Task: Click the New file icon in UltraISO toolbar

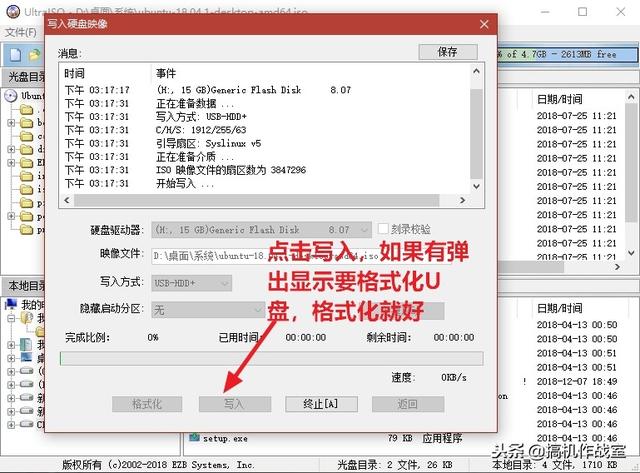Action: click(x=15, y=54)
